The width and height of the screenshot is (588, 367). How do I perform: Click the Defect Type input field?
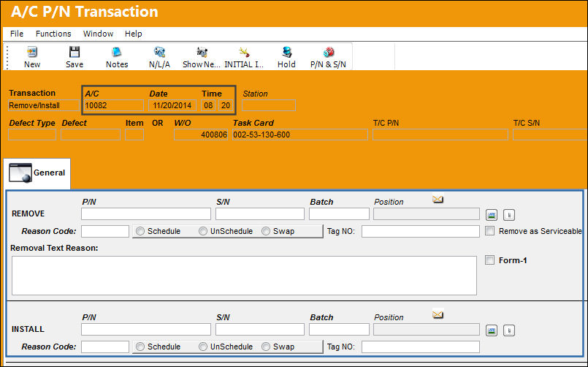[32, 135]
